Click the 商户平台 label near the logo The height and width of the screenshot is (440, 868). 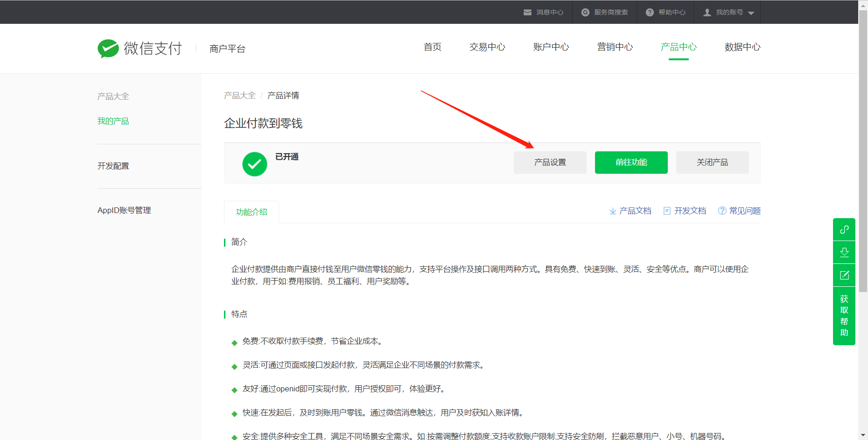tap(227, 49)
